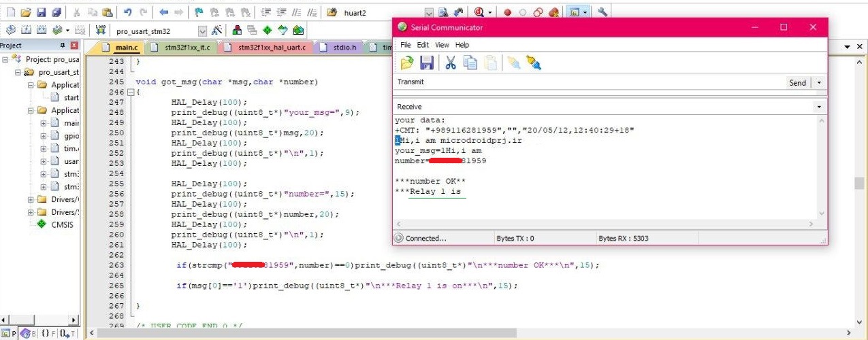The height and width of the screenshot is (340, 868).
Task: Open the arrow next to the Send button
Action: click(x=818, y=83)
